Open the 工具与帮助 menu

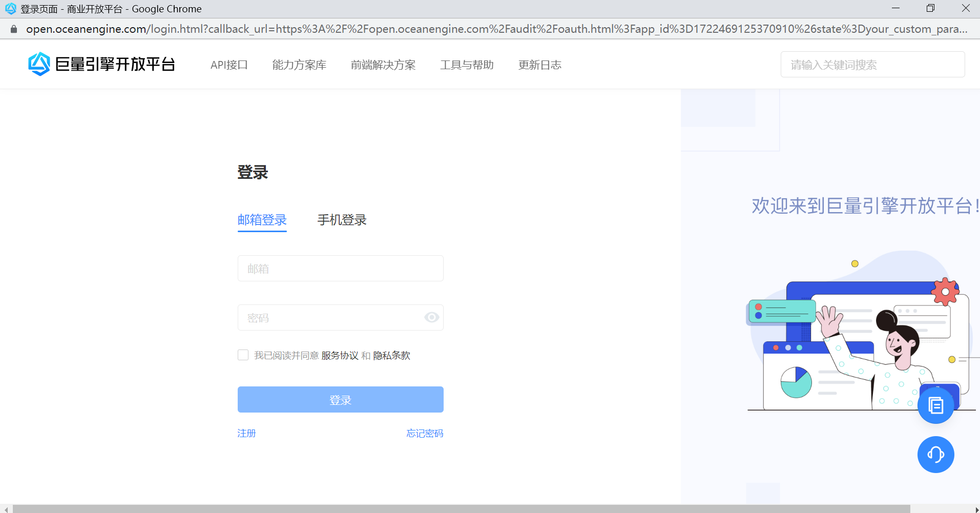[467, 65]
